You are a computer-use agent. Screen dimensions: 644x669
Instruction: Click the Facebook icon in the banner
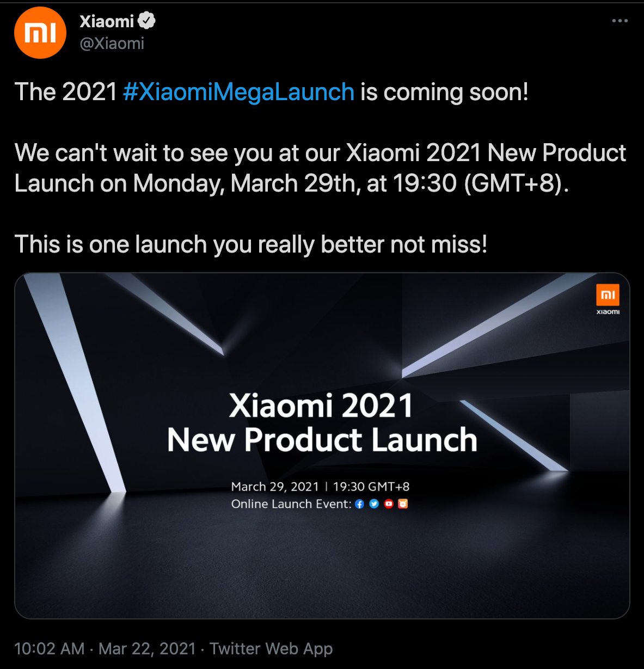(x=359, y=504)
